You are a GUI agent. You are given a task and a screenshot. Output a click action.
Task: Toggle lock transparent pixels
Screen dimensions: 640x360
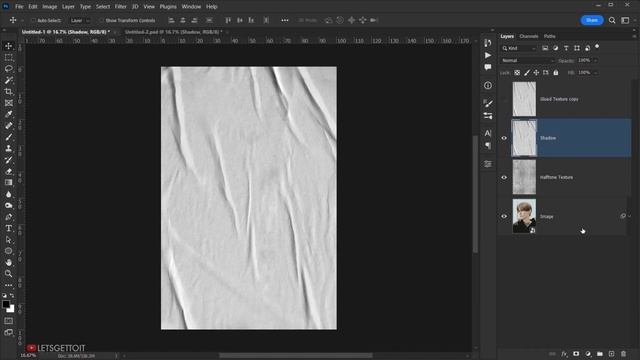coord(517,73)
